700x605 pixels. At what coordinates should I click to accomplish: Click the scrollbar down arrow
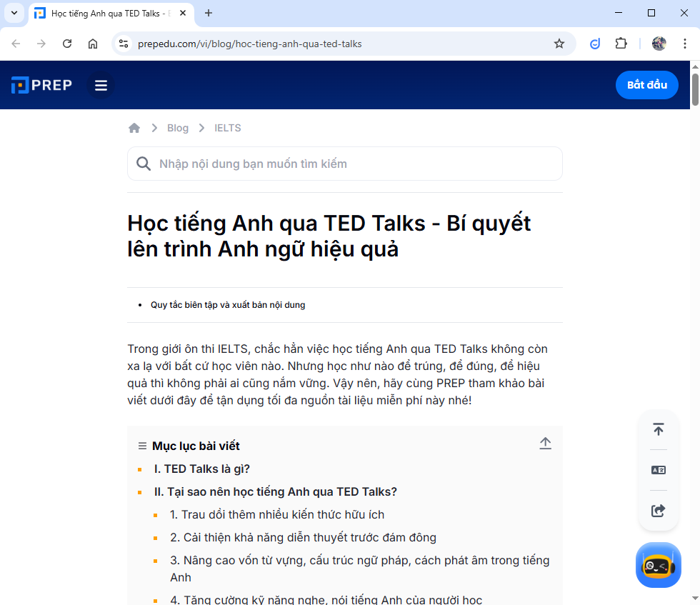pyautogui.click(x=695, y=599)
